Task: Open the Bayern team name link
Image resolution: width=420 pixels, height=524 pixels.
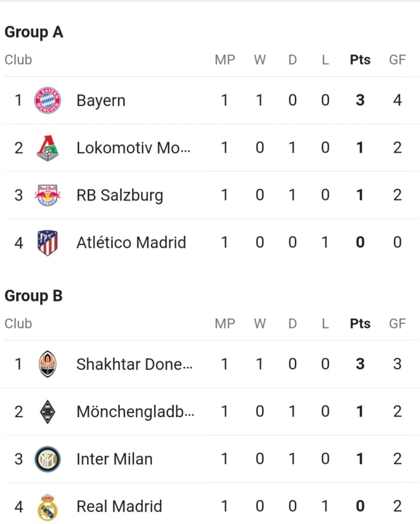Action: pos(101,100)
